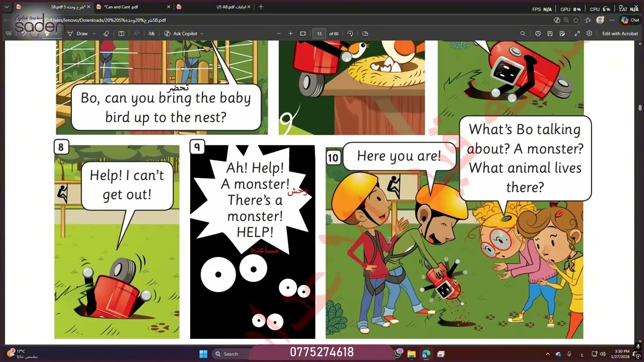Open a new browser tab

coord(261,7)
